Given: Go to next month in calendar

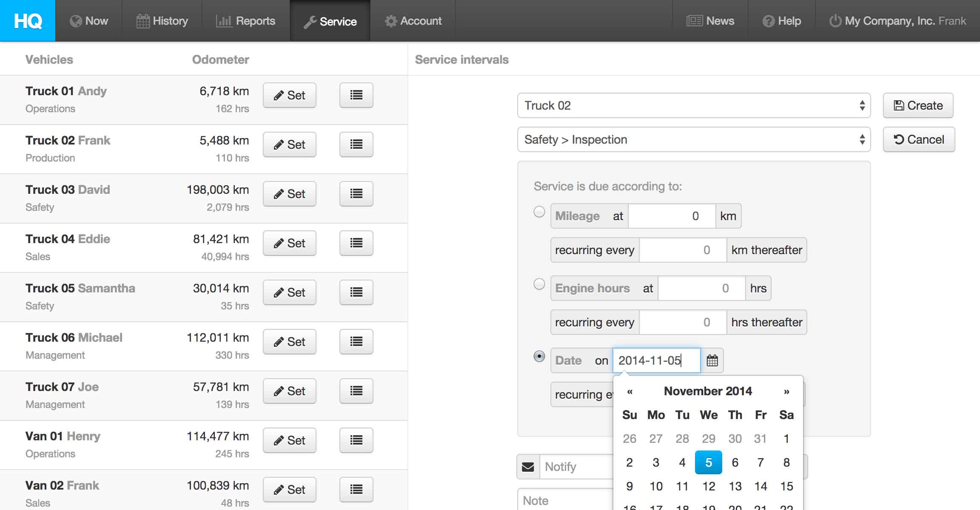Looking at the screenshot, I should pos(786,391).
